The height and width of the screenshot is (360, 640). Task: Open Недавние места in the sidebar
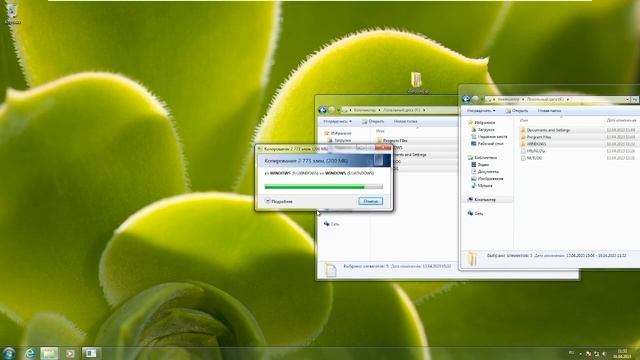pyautogui.click(x=489, y=137)
